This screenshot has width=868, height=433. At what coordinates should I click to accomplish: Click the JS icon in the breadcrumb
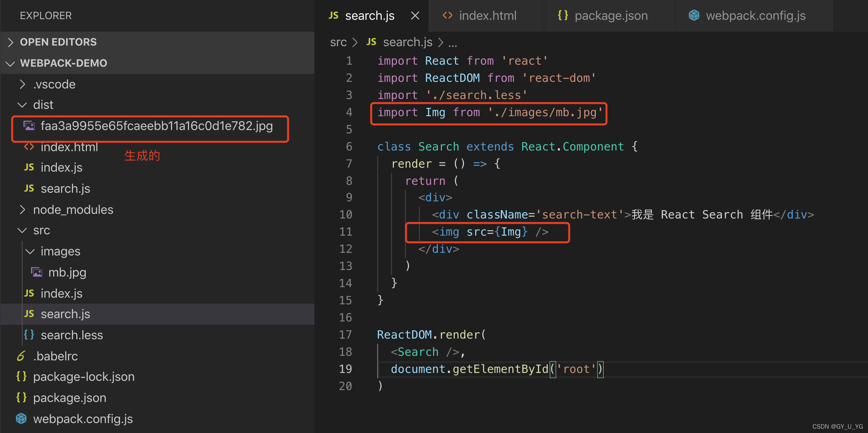[x=371, y=42]
